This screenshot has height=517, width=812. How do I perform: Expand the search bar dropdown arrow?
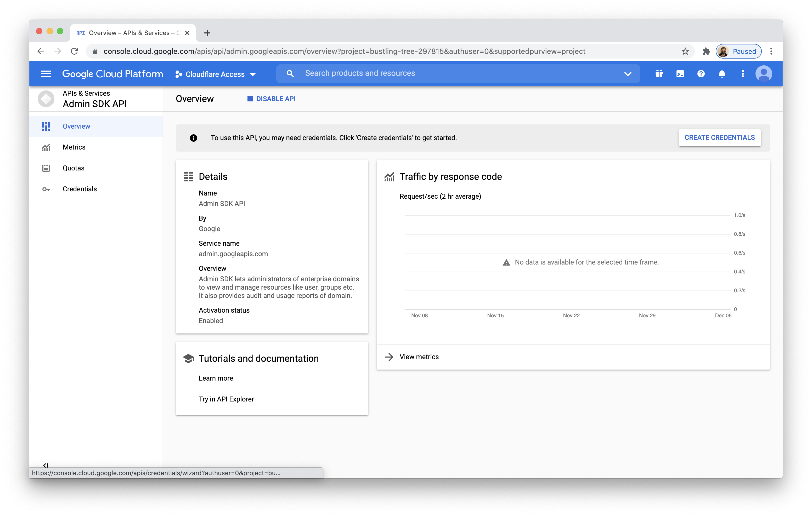pyautogui.click(x=627, y=74)
